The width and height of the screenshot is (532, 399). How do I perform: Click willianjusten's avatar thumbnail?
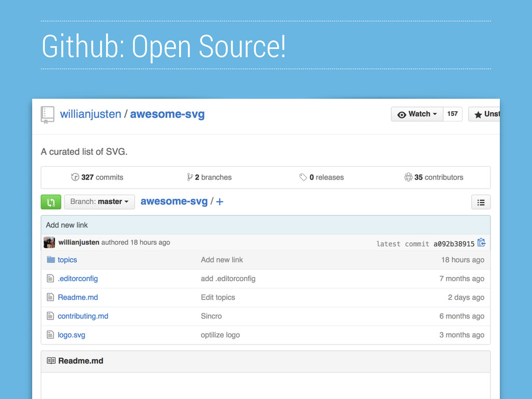(x=49, y=243)
